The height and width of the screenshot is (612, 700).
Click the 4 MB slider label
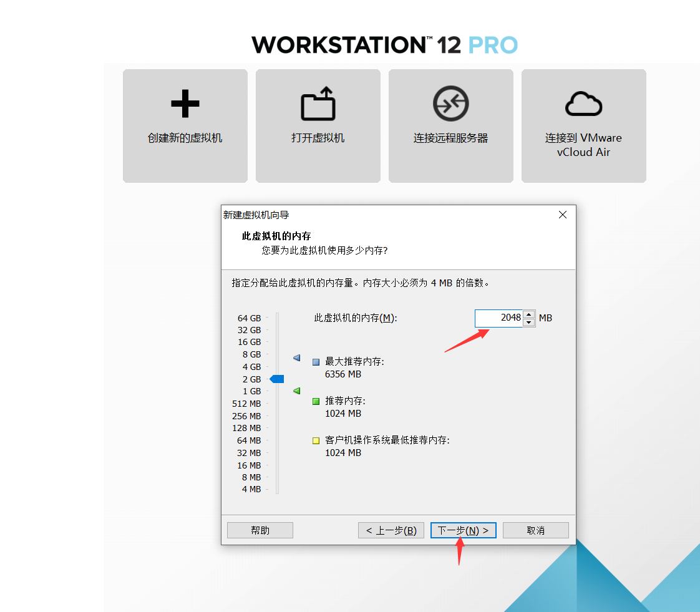click(251, 490)
